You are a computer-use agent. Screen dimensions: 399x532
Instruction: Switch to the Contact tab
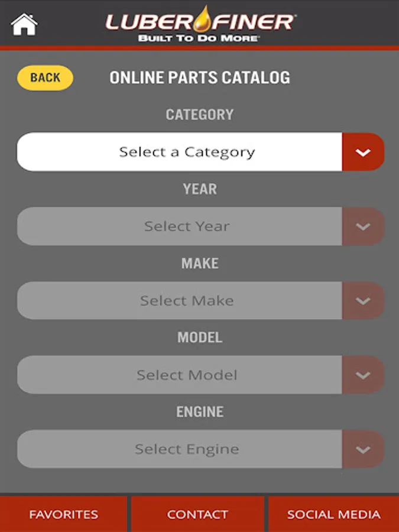pyautogui.click(x=197, y=514)
